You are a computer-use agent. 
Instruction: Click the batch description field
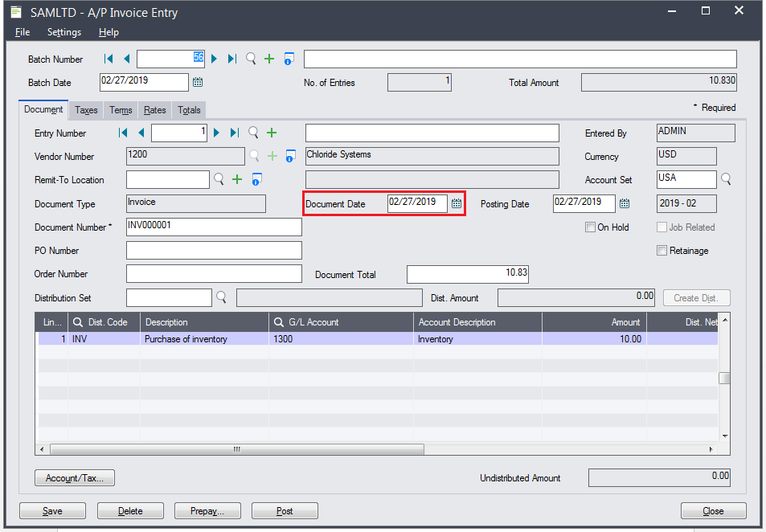520,59
